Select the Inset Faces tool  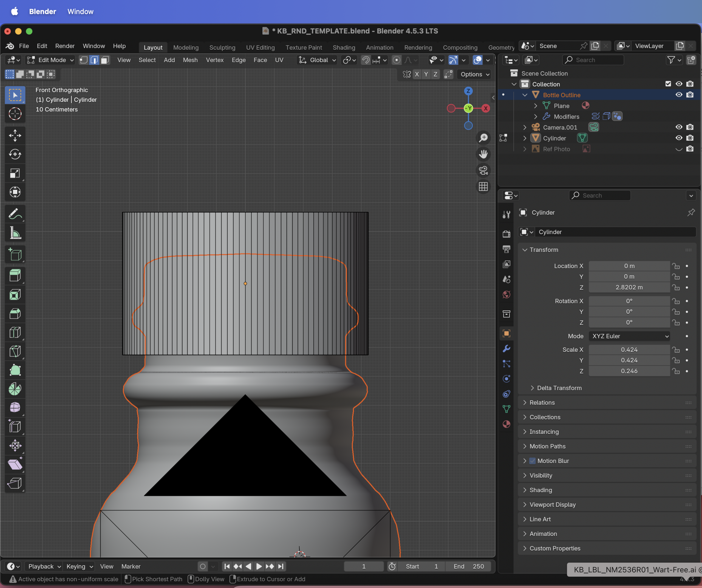point(15,295)
